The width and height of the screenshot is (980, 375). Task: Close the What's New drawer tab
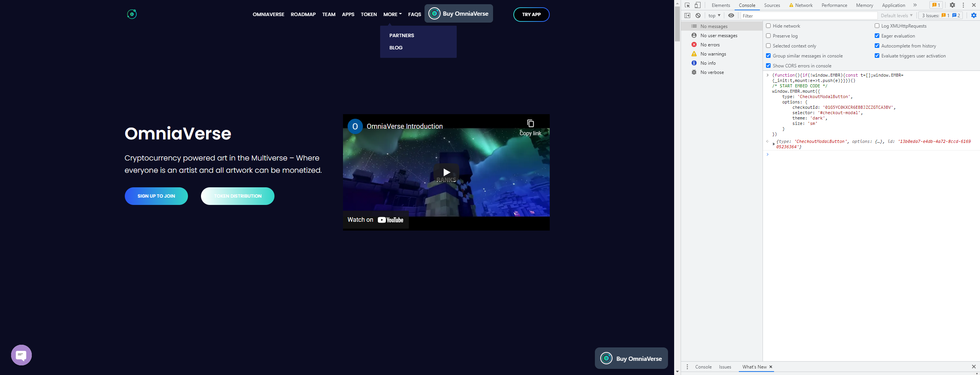(x=771, y=367)
